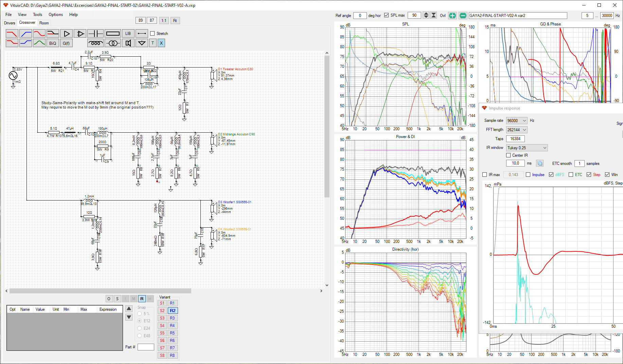Open the View menu
This screenshot has height=364, width=623.
pos(22,15)
